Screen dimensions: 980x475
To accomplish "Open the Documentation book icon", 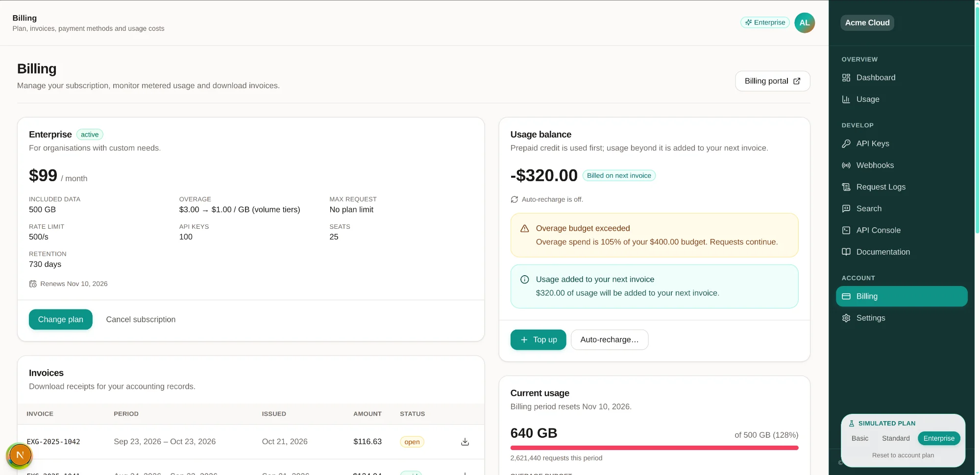I will [846, 252].
